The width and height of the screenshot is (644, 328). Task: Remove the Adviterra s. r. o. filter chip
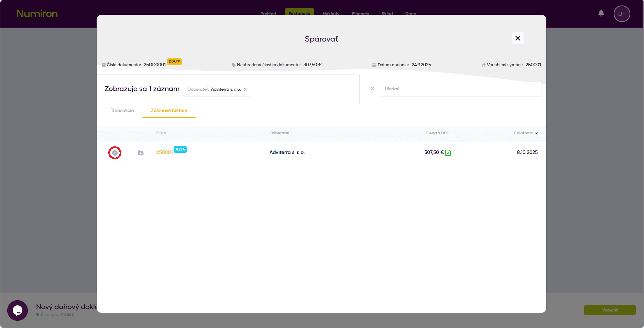[245, 89]
